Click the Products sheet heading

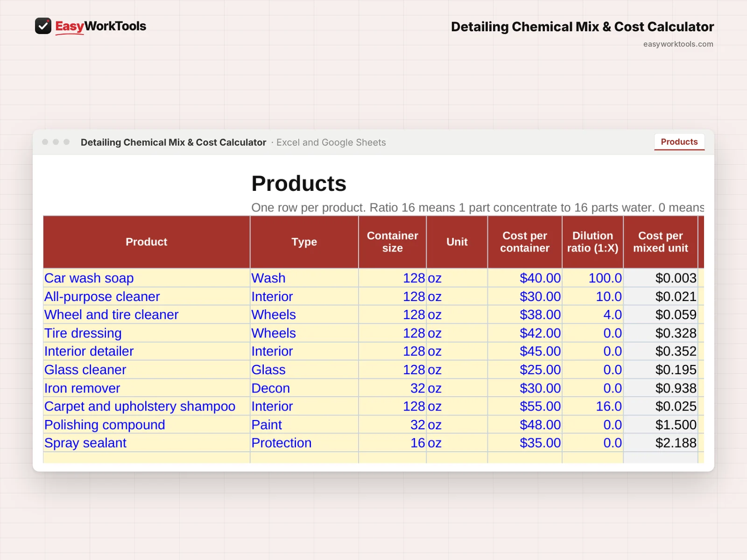299,183
